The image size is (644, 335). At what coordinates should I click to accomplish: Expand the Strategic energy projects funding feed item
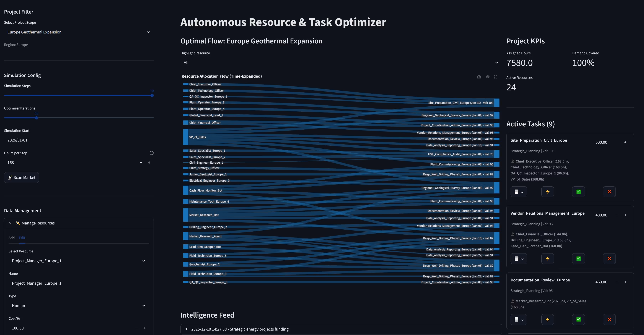(x=239, y=329)
